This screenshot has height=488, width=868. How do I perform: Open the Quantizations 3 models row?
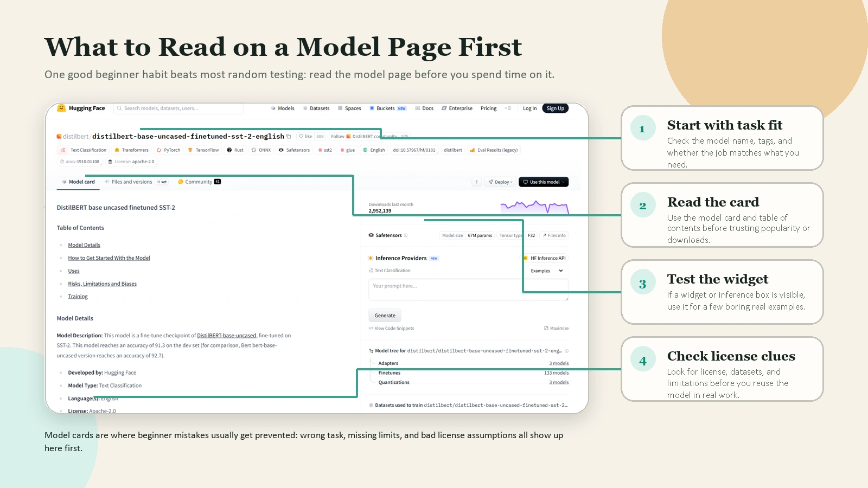point(474,383)
